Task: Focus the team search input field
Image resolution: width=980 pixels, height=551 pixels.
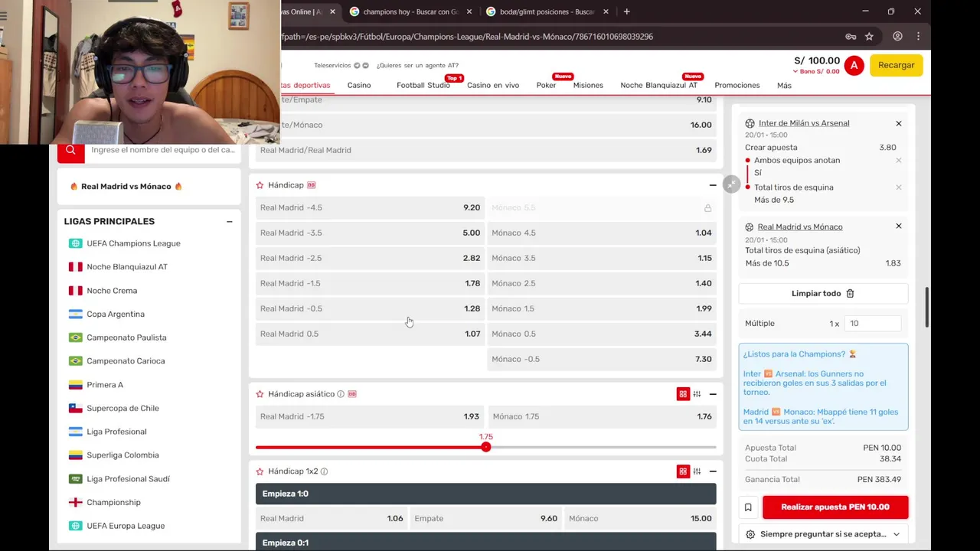Action: pyautogui.click(x=162, y=150)
